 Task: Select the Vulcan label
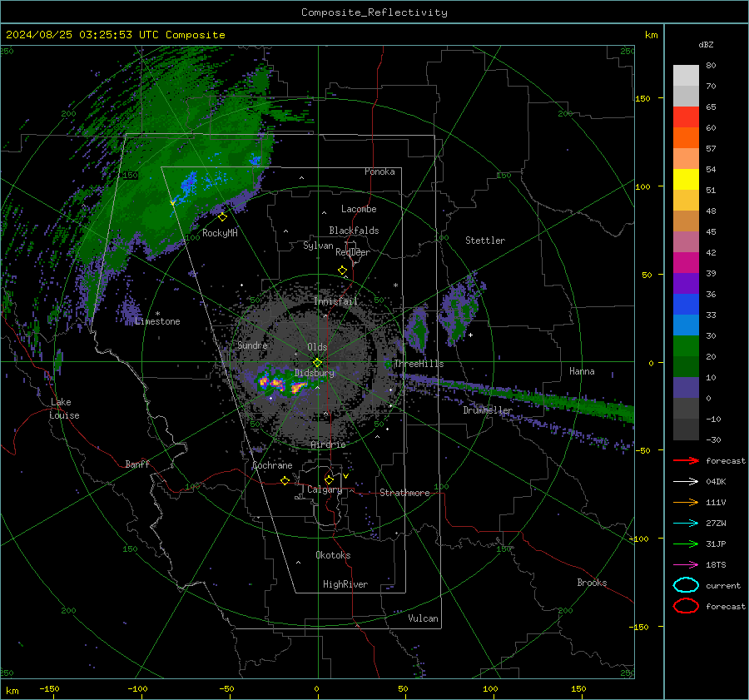click(x=423, y=618)
